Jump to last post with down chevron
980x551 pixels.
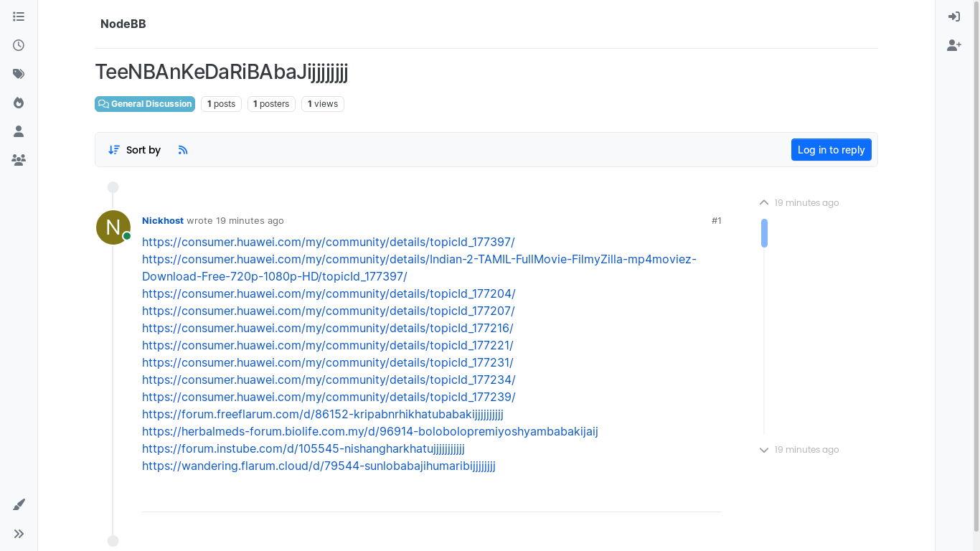click(764, 450)
